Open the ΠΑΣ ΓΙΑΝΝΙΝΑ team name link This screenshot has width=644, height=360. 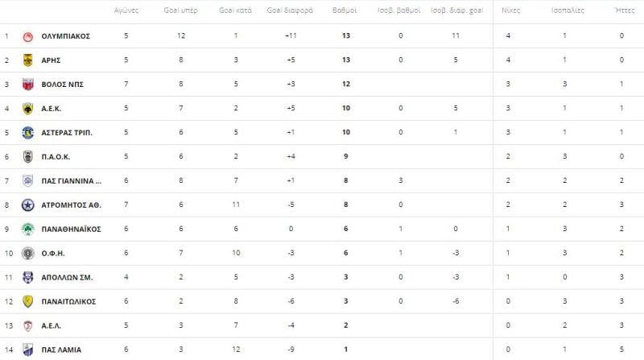(72, 181)
